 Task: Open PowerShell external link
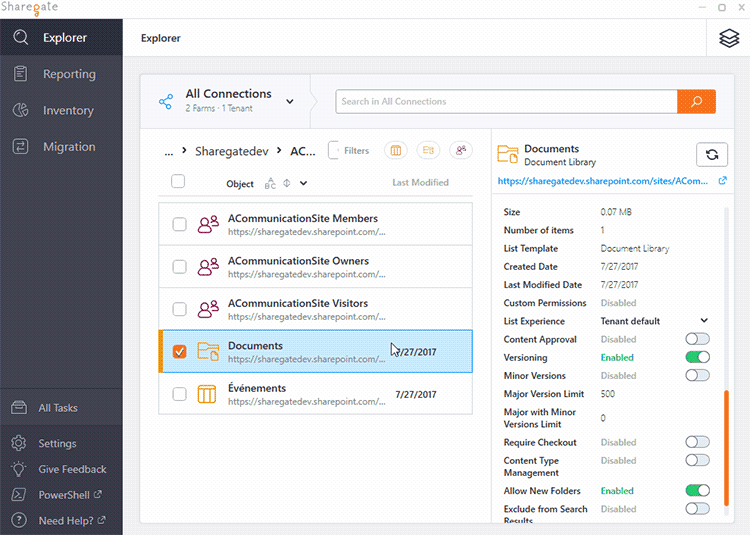pos(70,495)
